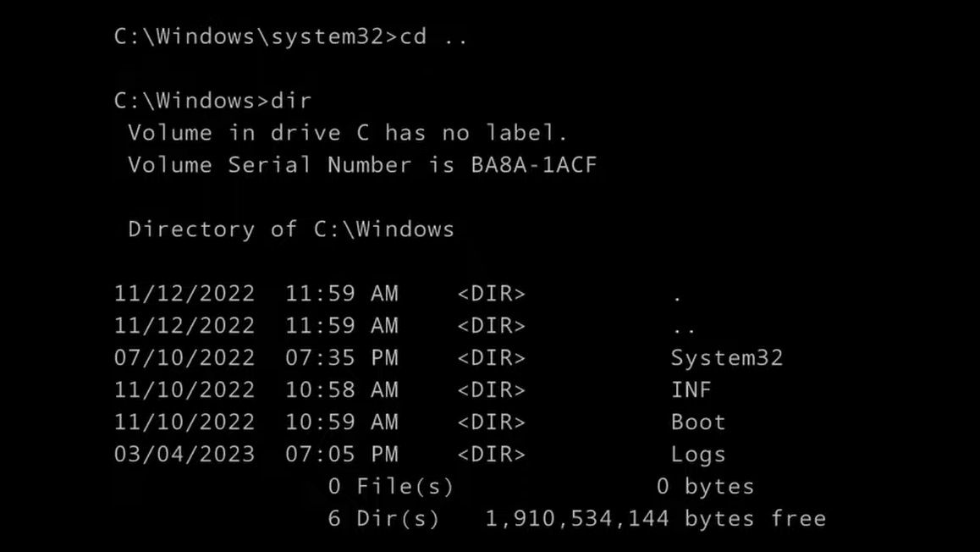980x552 pixels.
Task: Click the volume serial number BA8A-1ACF
Action: point(533,165)
